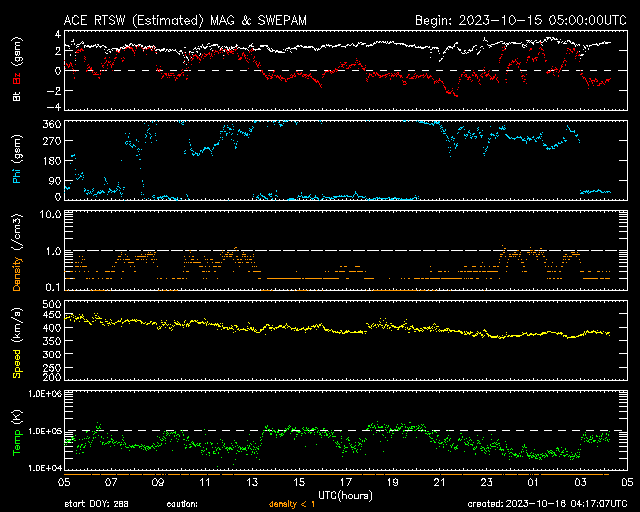The height and width of the screenshot is (512, 640).
Task: Click the orange 'density < 1' legend text
Action: (x=292, y=504)
